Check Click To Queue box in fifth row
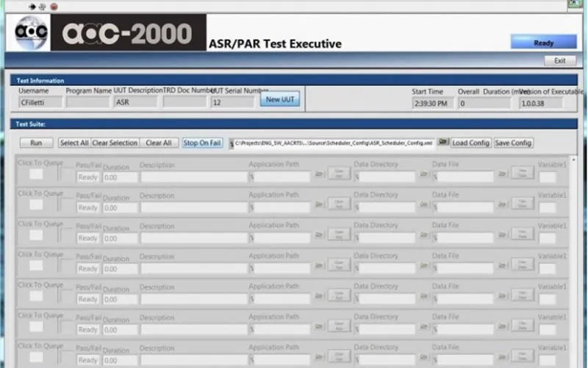Image resolution: width=588 pixels, height=368 pixels. coord(36,296)
